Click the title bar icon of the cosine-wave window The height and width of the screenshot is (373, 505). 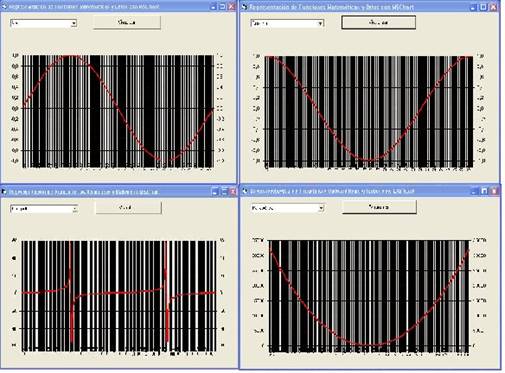pyautogui.click(x=245, y=7)
